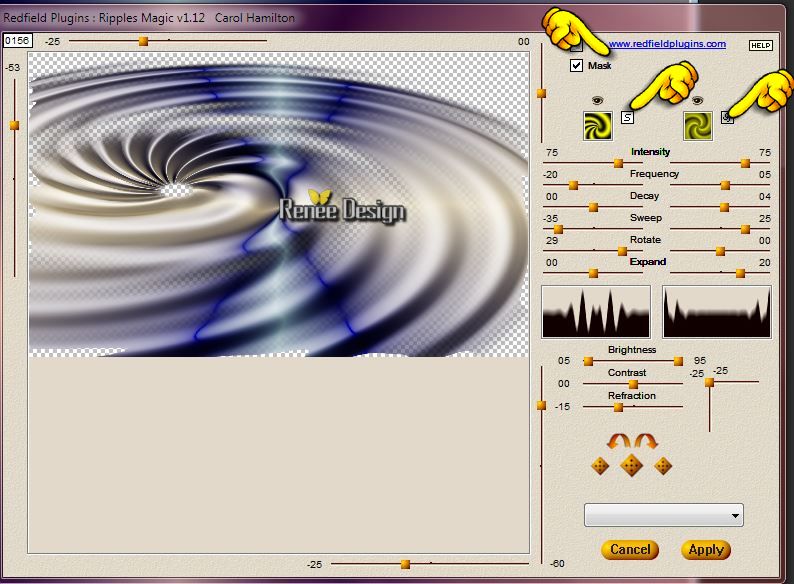Click the 'S' box beside left swirl
The height and width of the screenshot is (584, 794).
627,118
